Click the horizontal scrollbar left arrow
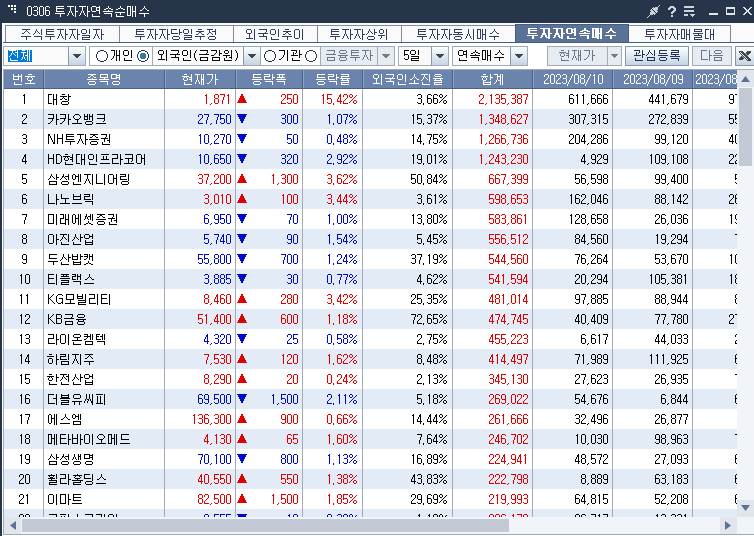The width and height of the screenshot is (754, 536). (x=12, y=525)
